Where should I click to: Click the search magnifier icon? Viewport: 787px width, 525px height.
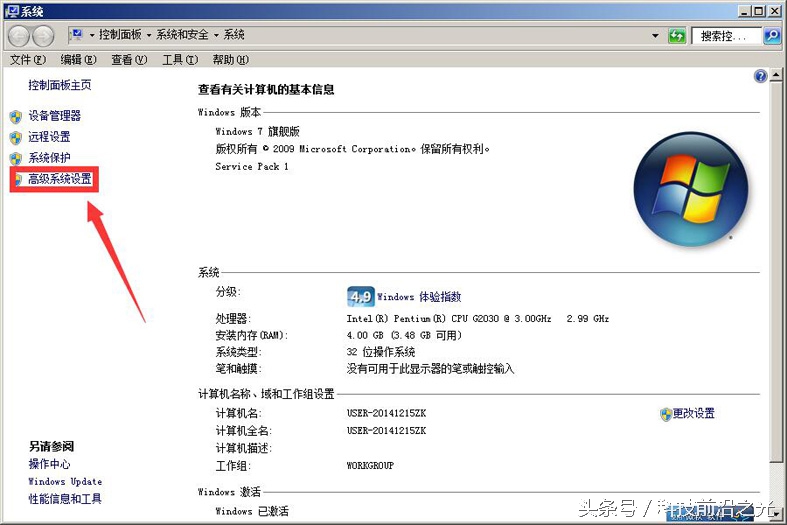[x=772, y=36]
